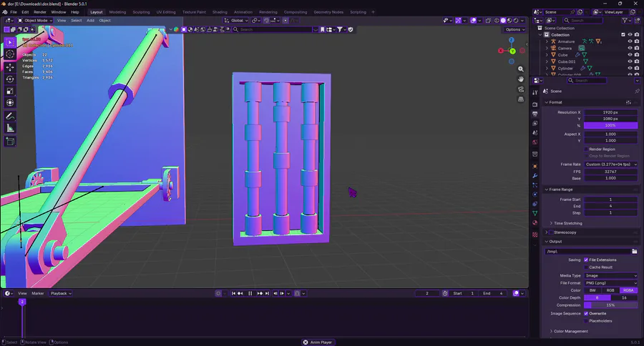Open the Output properties printer tab
Viewport: 644px width, 346px height.
535,114
